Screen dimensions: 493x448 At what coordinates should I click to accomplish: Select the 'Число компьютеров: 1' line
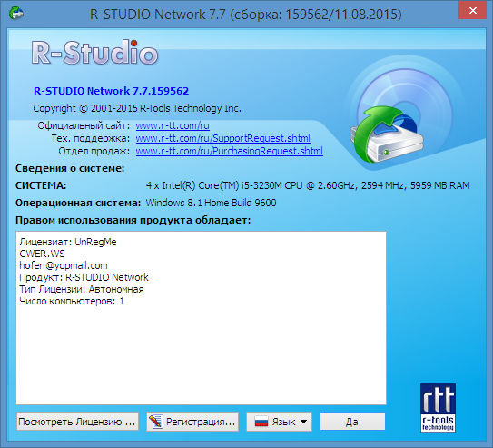pyautogui.click(x=72, y=301)
